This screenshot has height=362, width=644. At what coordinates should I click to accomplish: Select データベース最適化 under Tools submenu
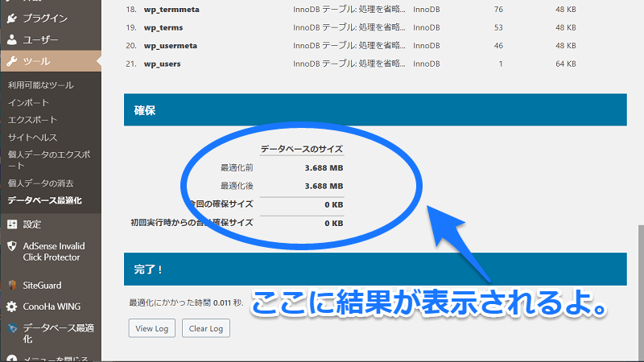(x=44, y=200)
